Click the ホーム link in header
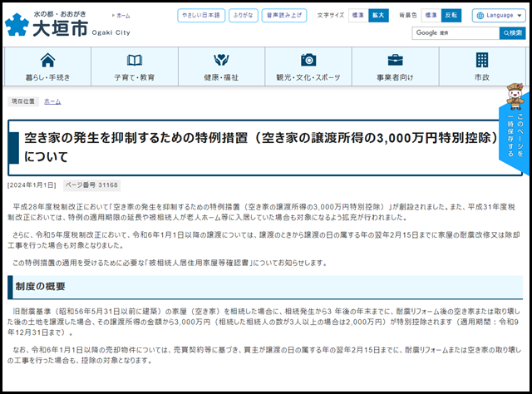 point(121,16)
